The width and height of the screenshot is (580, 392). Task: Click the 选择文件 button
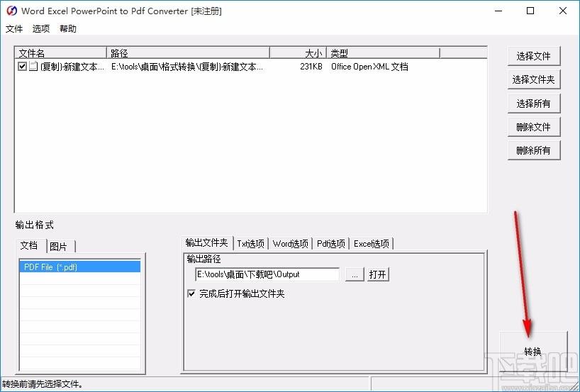coord(534,56)
